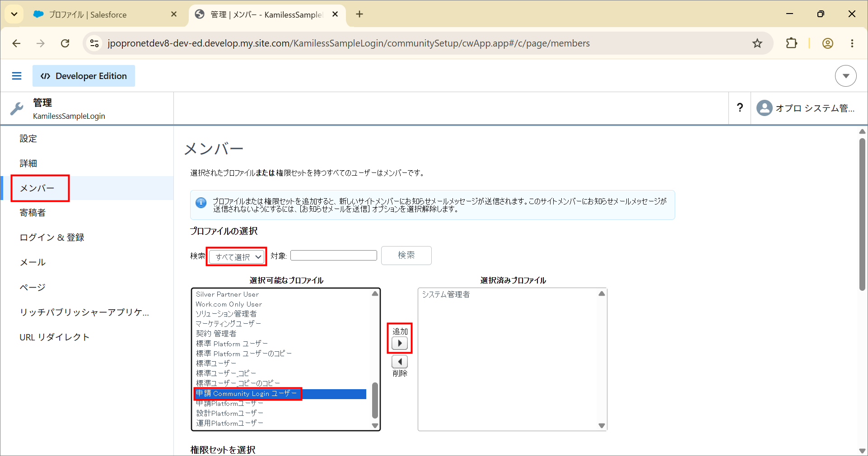
Task: Bookmark this page with the star icon
Action: point(757,43)
